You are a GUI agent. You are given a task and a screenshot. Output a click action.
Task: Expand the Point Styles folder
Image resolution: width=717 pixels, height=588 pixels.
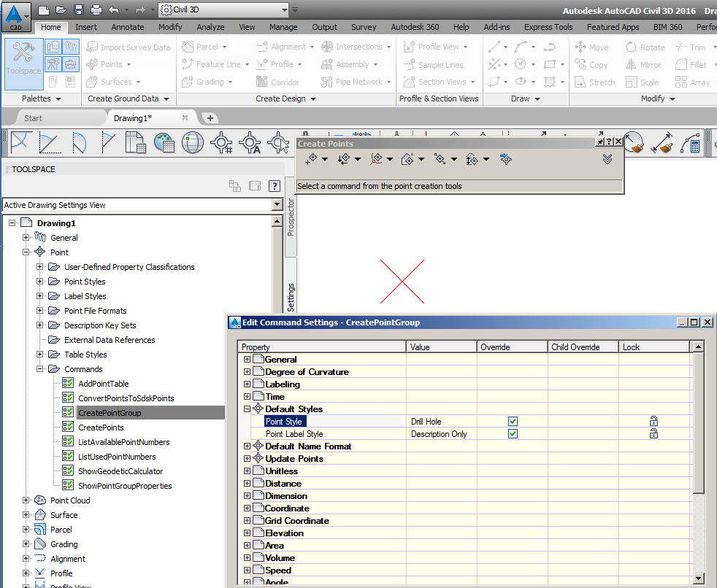coord(39,282)
